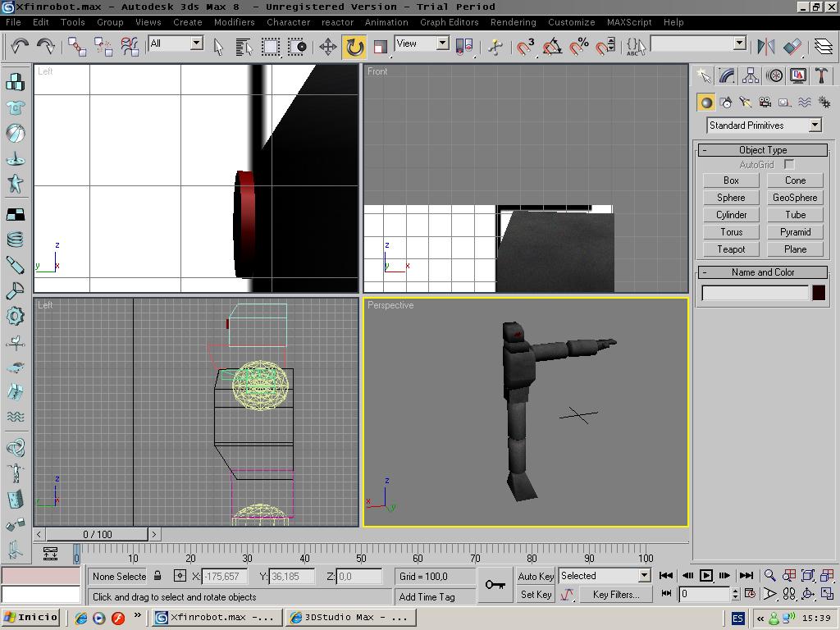
Task: Toggle the selection lock padlock
Action: 157,576
